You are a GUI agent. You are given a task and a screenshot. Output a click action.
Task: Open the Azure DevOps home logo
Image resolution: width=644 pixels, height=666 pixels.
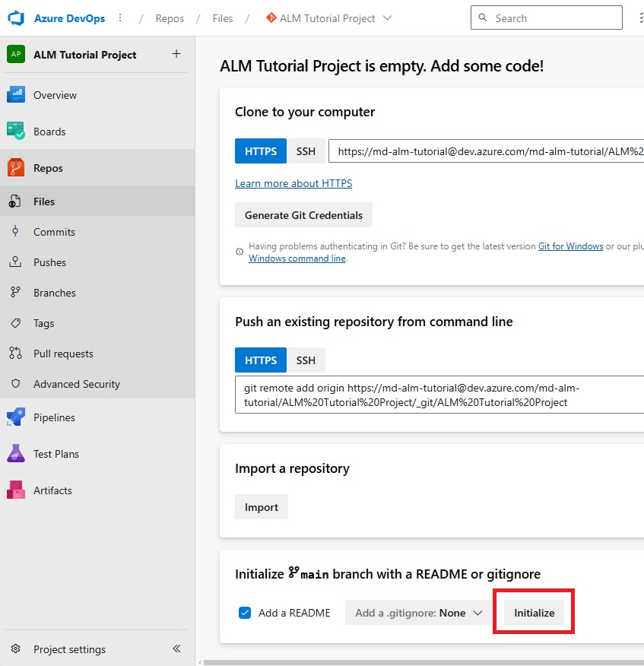point(16,18)
